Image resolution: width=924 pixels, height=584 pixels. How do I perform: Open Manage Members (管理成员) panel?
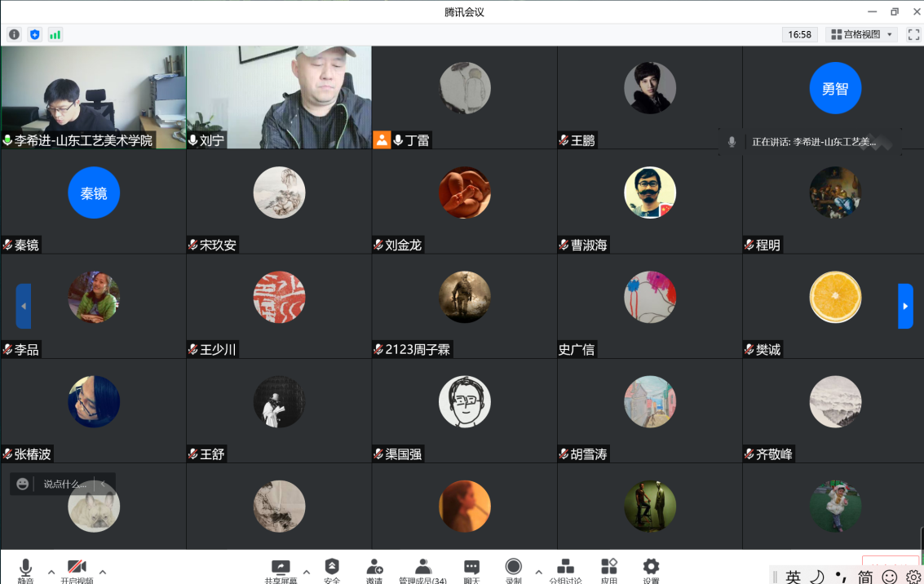(x=422, y=569)
